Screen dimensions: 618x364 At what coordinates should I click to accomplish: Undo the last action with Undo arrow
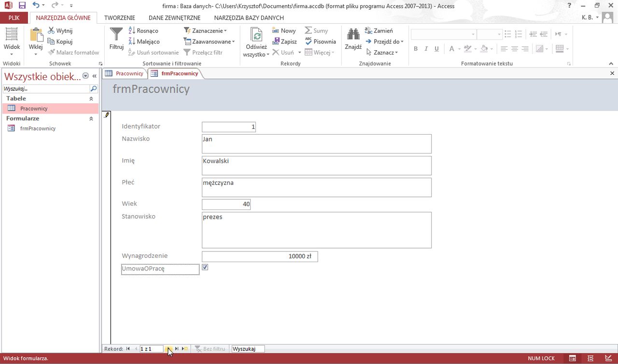(x=36, y=5)
